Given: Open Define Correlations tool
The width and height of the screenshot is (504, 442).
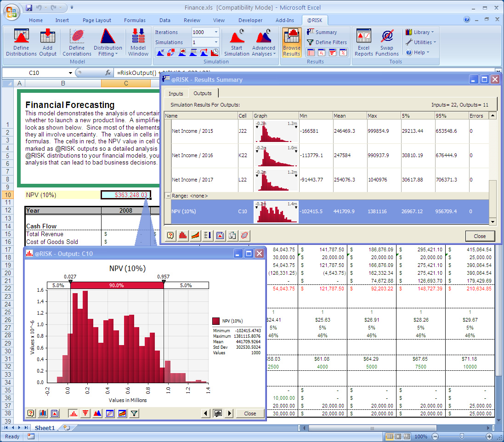Looking at the screenshot, I should point(77,42).
